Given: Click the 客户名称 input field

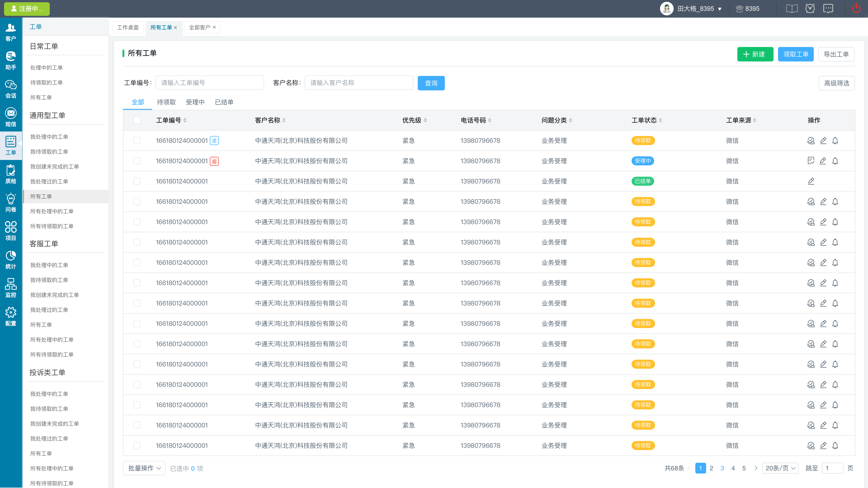Looking at the screenshot, I should tap(359, 83).
